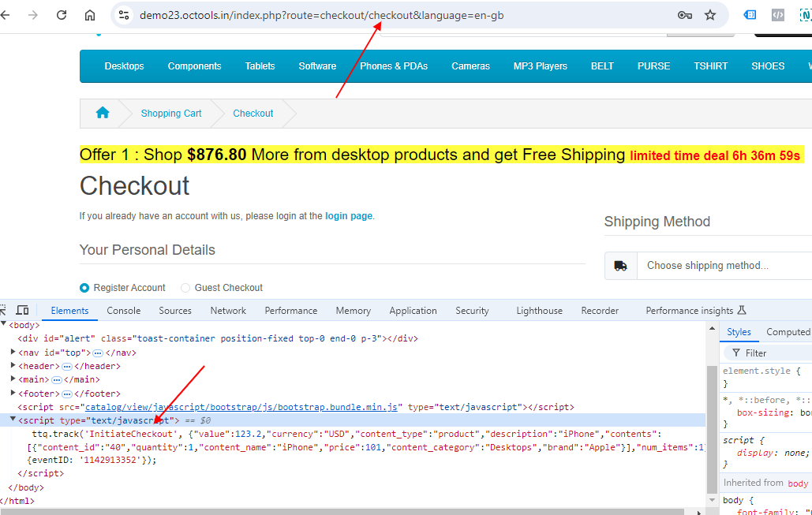The height and width of the screenshot is (515, 812).
Task: Click the browser address bar URL
Action: (322, 15)
